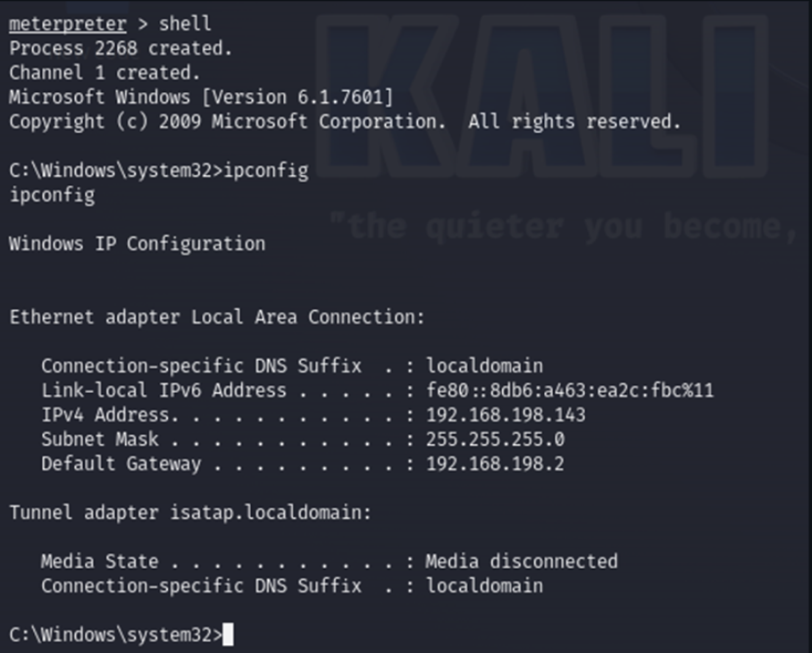The height and width of the screenshot is (653, 812).
Task: Click the Microsoft copyright notice line
Action: [x=345, y=121]
